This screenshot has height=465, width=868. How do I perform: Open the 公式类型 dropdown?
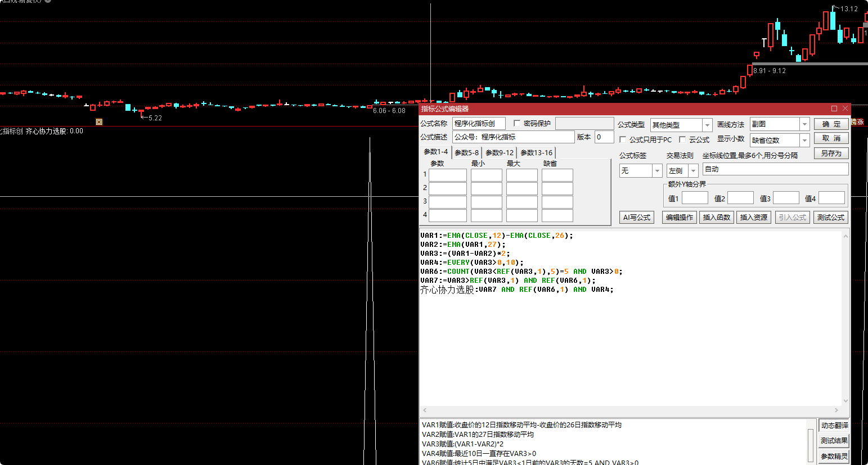coord(707,125)
